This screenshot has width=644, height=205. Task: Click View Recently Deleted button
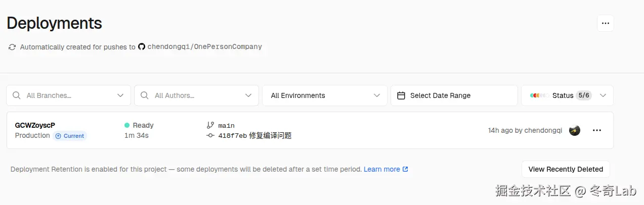pyautogui.click(x=566, y=169)
